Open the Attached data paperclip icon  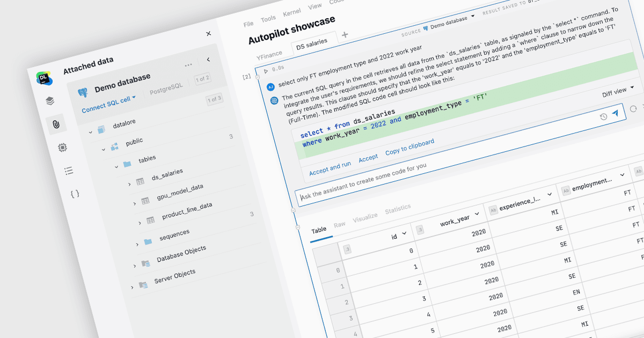coord(56,124)
